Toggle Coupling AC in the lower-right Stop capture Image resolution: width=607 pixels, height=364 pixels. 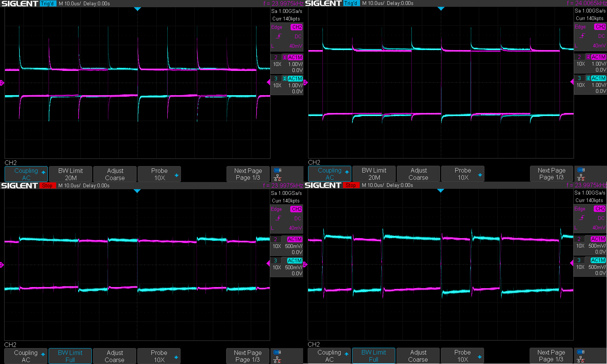pos(329,356)
